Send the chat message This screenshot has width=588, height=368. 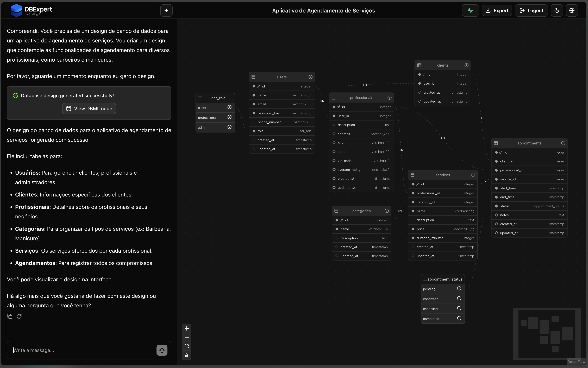162,350
